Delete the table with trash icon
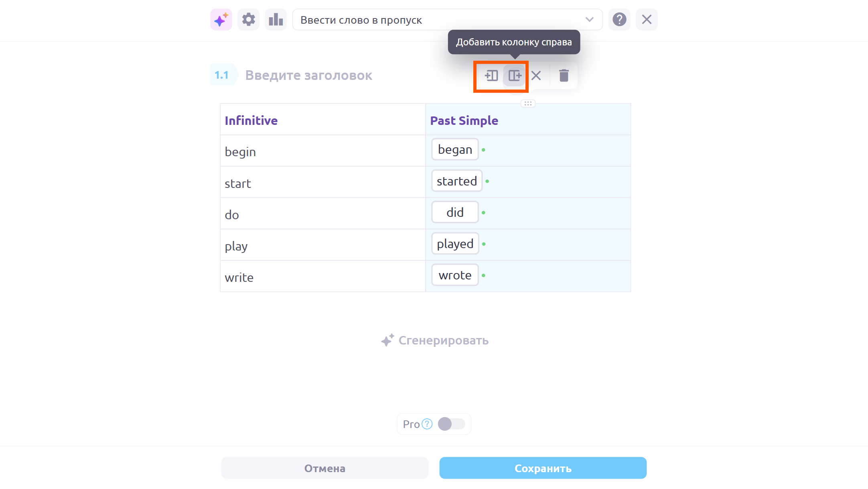The image size is (868, 489). pyautogui.click(x=564, y=75)
